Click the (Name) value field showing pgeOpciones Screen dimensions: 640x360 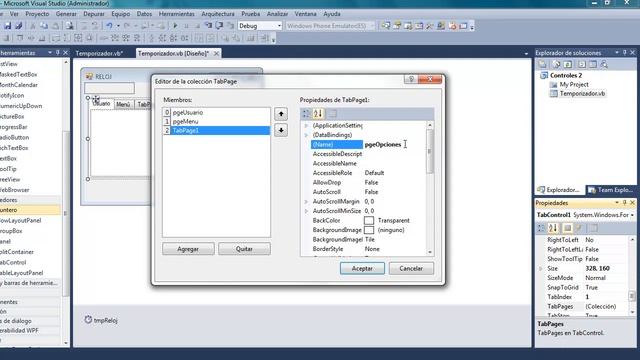pos(394,144)
